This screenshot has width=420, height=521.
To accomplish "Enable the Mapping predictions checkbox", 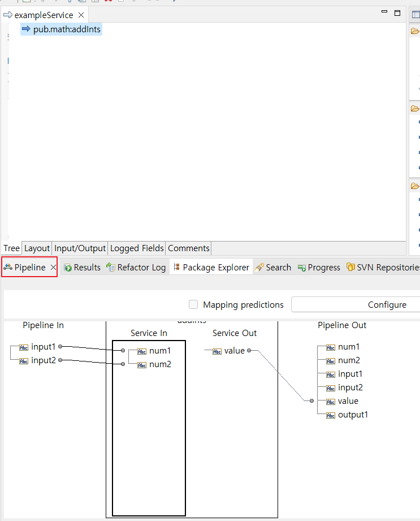I will (193, 304).
